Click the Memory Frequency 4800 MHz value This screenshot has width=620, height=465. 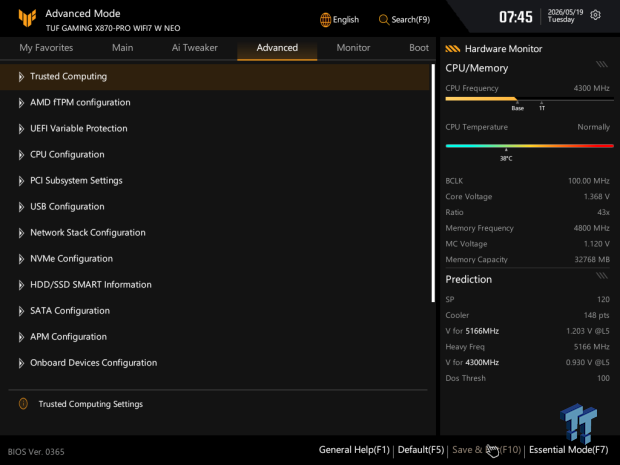[x=591, y=228]
